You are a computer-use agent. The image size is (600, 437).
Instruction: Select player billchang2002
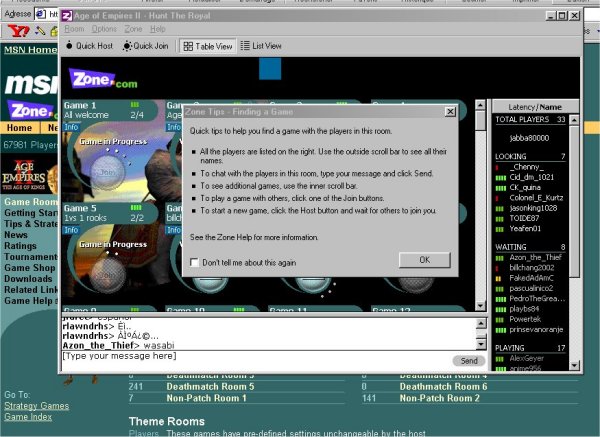coord(532,268)
